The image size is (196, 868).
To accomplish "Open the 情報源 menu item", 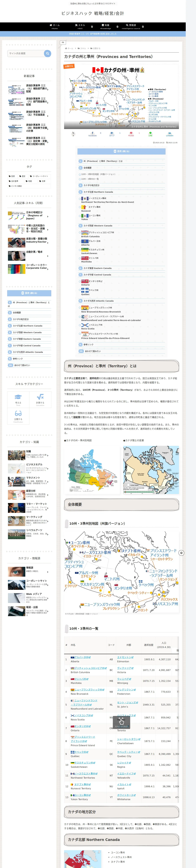I will point(131,27).
